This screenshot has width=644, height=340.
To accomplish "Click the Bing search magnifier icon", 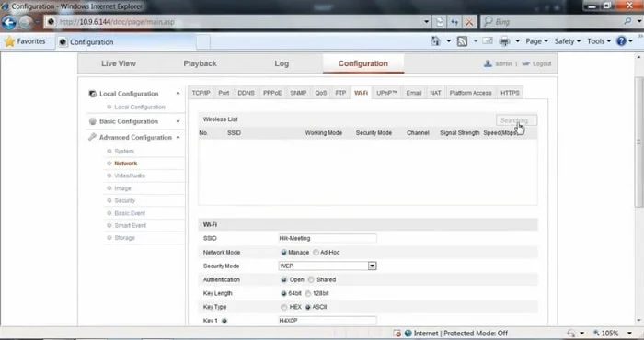I will pos(627,21).
